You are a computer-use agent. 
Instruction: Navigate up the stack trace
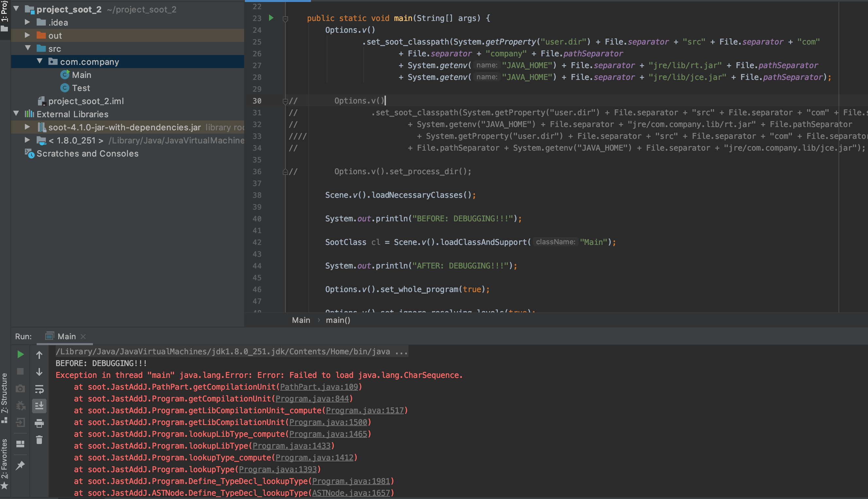coord(39,354)
